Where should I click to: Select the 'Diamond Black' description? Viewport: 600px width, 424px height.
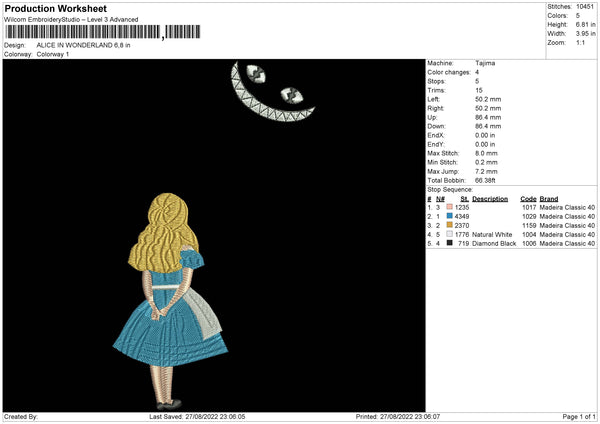494,243
